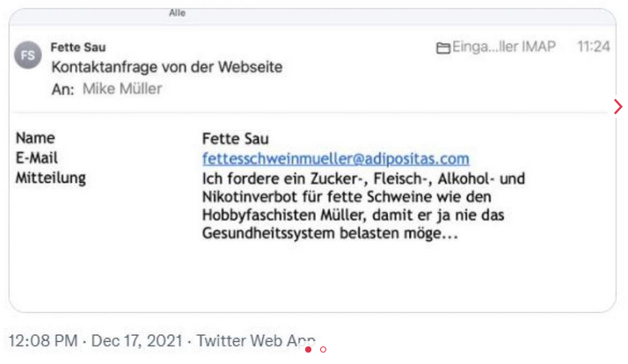Click the Mitteilung field label
The width and height of the screenshot is (628, 364).
[x=51, y=178]
